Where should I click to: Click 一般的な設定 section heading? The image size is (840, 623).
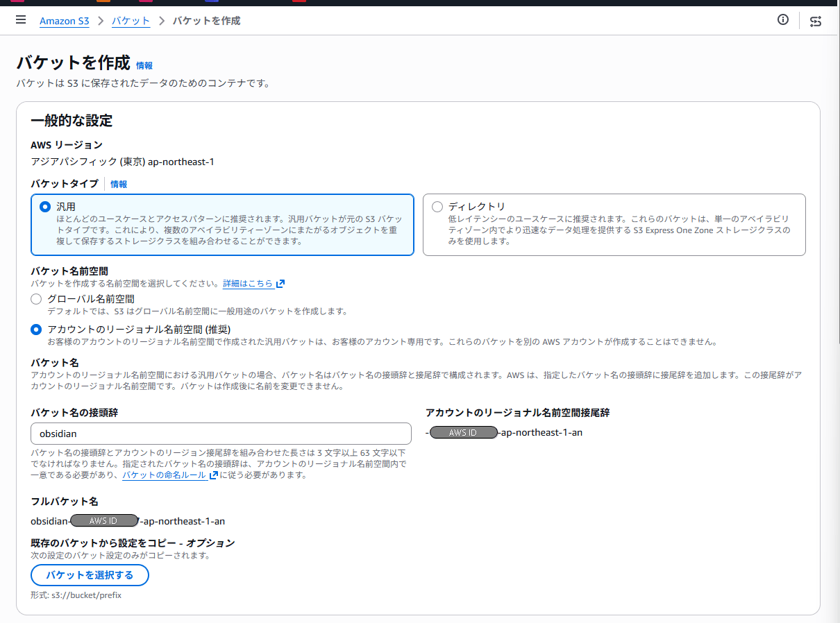(72, 121)
